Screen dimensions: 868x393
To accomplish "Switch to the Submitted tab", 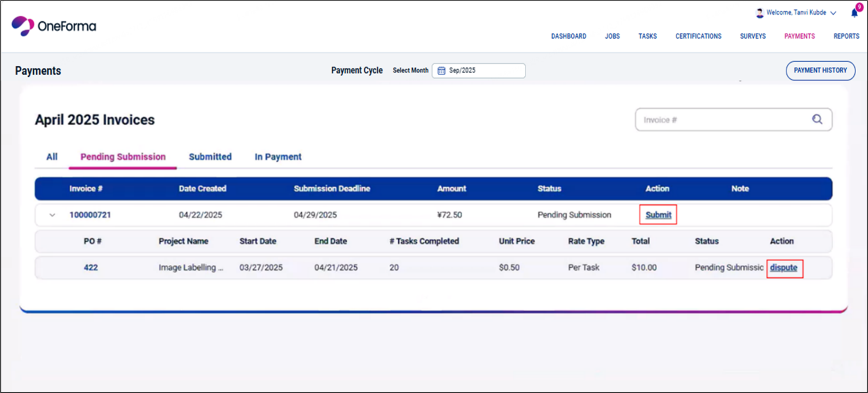I will tap(210, 157).
